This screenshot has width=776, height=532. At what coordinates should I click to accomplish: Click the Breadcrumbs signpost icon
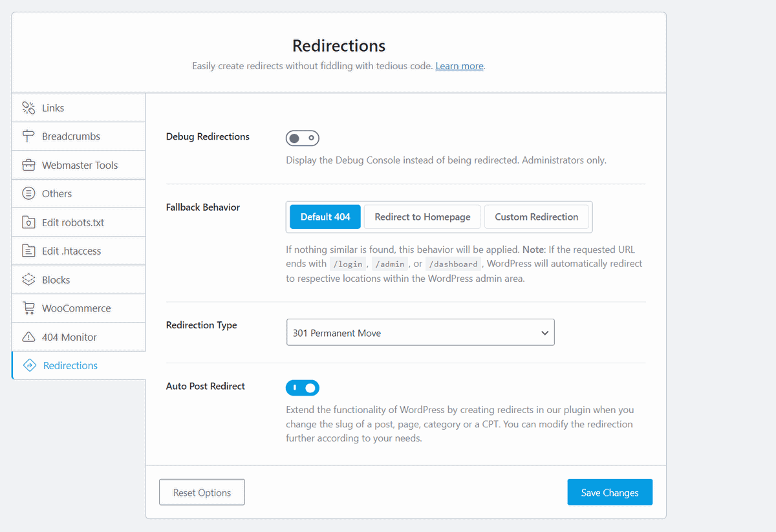tap(28, 136)
